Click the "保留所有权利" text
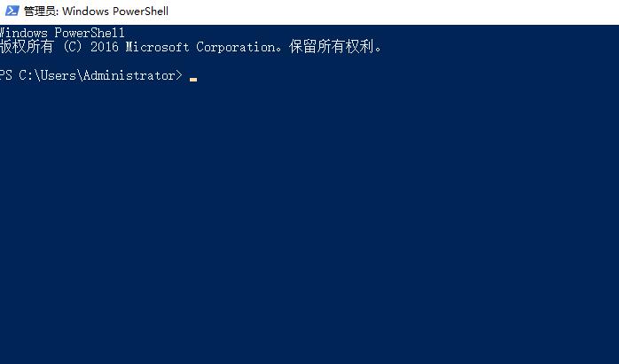 tap(332, 47)
